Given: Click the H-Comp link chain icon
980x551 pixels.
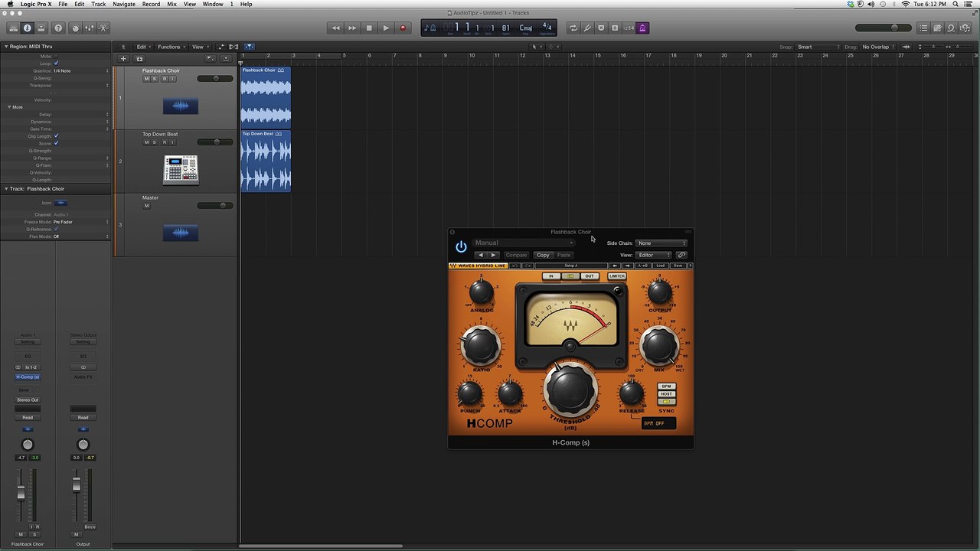Looking at the screenshot, I should 681,255.
